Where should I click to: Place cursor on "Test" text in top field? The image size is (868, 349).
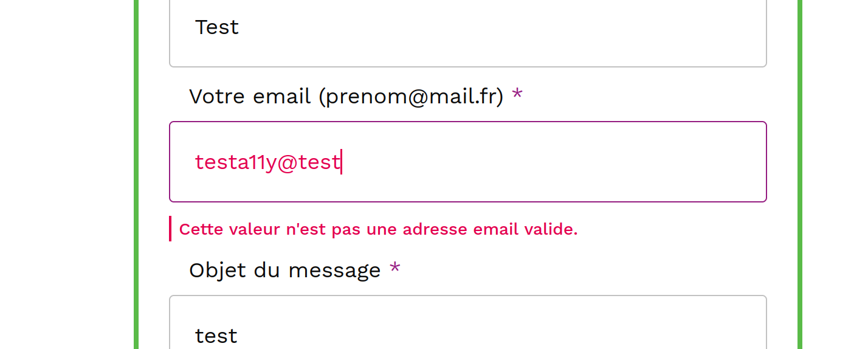(217, 27)
